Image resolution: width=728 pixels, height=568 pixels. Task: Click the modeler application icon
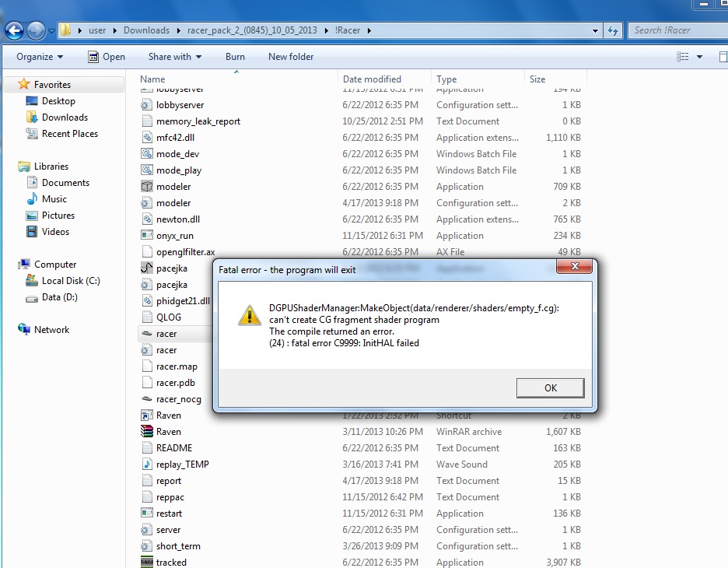(x=147, y=186)
